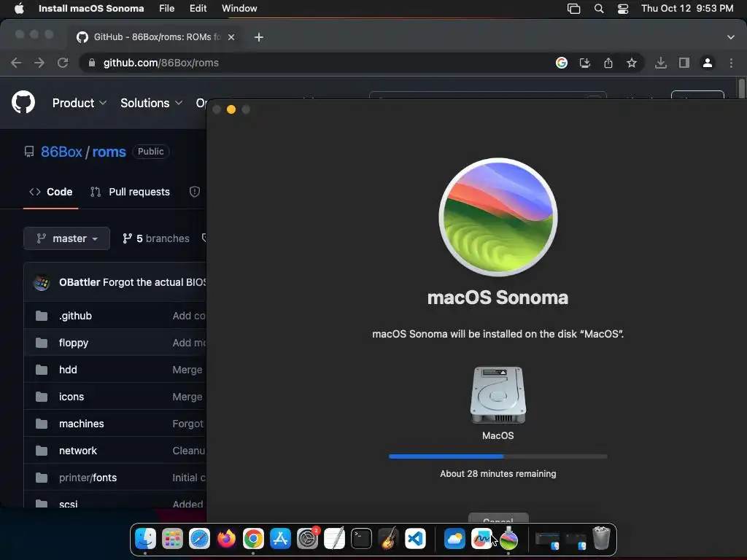Open TextEdit from the Dock
This screenshot has height=560, width=747.
click(334, 539)
